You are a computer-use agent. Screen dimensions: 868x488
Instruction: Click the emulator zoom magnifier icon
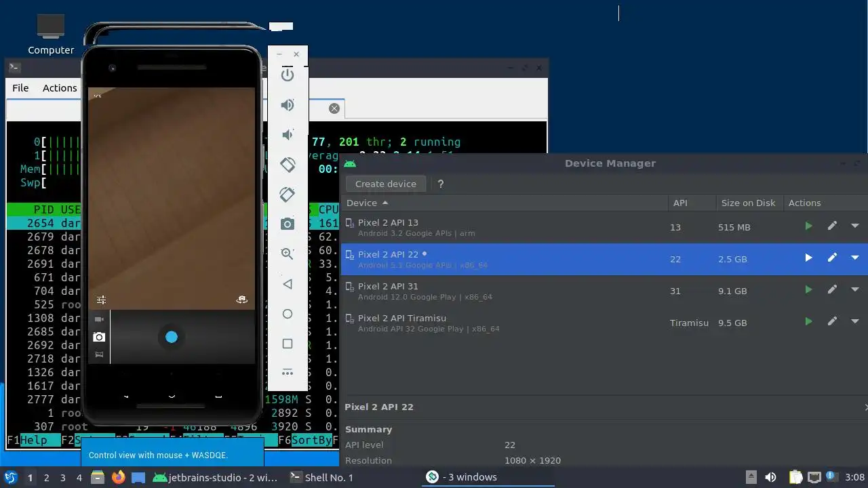[288, 254]
